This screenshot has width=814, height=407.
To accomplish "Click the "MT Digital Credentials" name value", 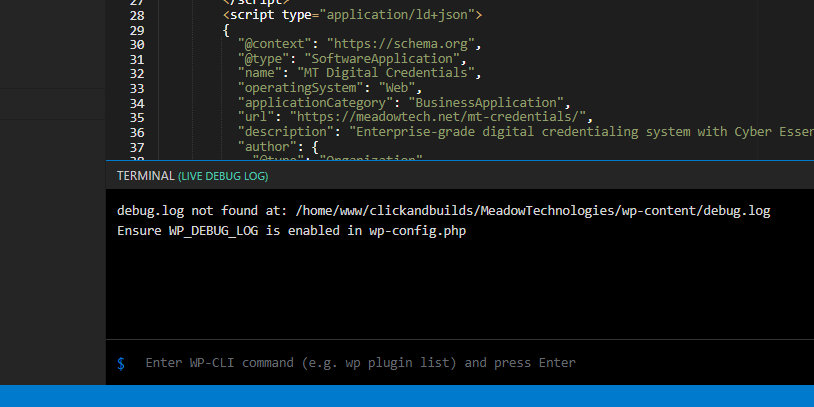I will click(385, 73).
